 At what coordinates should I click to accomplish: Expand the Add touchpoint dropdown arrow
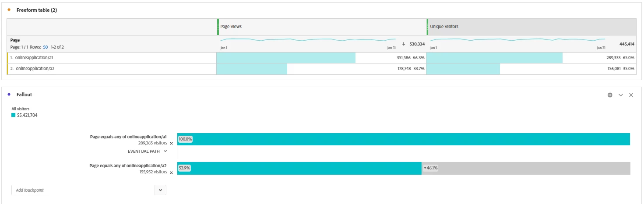pyautogui.click(x=160, y=190)
